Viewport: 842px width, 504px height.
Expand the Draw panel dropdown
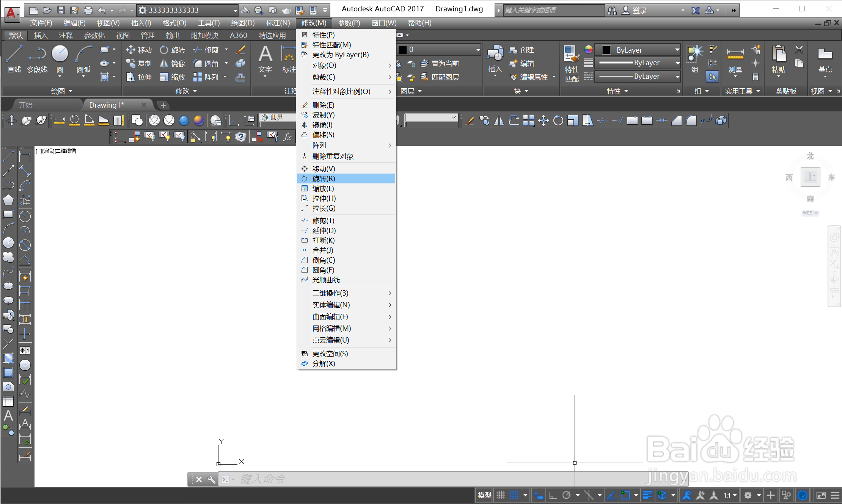[x=62, y=91]
